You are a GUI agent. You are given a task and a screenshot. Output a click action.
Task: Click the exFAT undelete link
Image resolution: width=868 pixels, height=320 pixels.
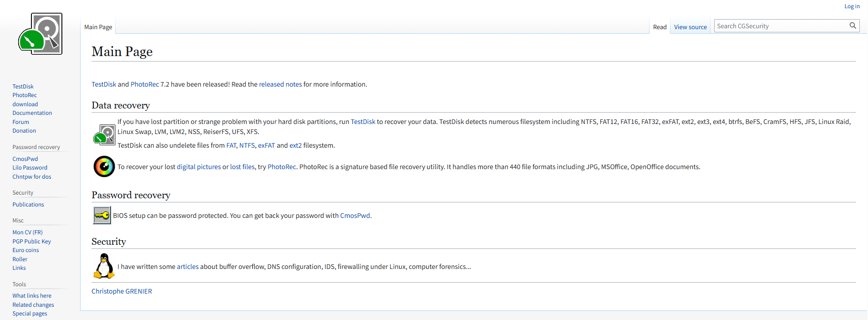point(267,145)
